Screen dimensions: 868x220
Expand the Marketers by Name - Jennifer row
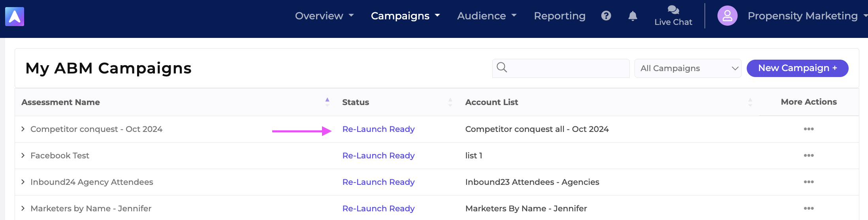(x=23, y=209)
